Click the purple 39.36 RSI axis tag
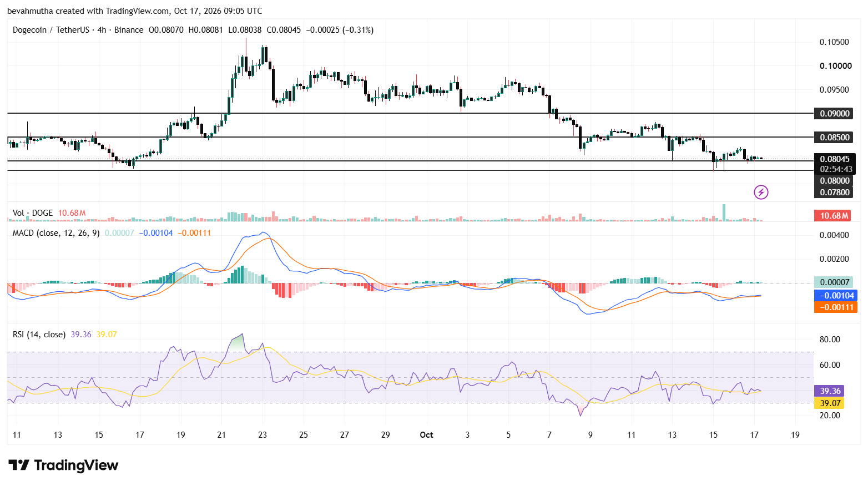Screen dimensions: 868x486 coord(830,391)
